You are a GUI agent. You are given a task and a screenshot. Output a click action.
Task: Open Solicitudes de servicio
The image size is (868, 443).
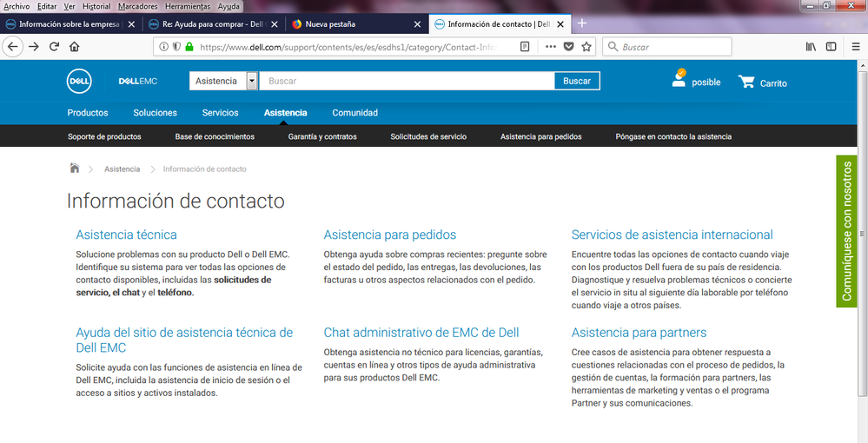[x=428, y=136]
